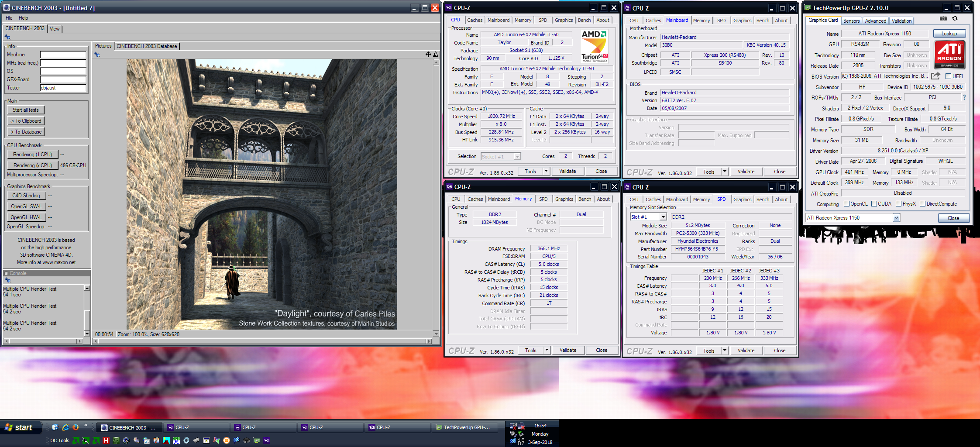Click the Bus Interface question mark in GPU-Z
Image resolution: width=980 pixels, height=447 pixels.
pos(964,97)
